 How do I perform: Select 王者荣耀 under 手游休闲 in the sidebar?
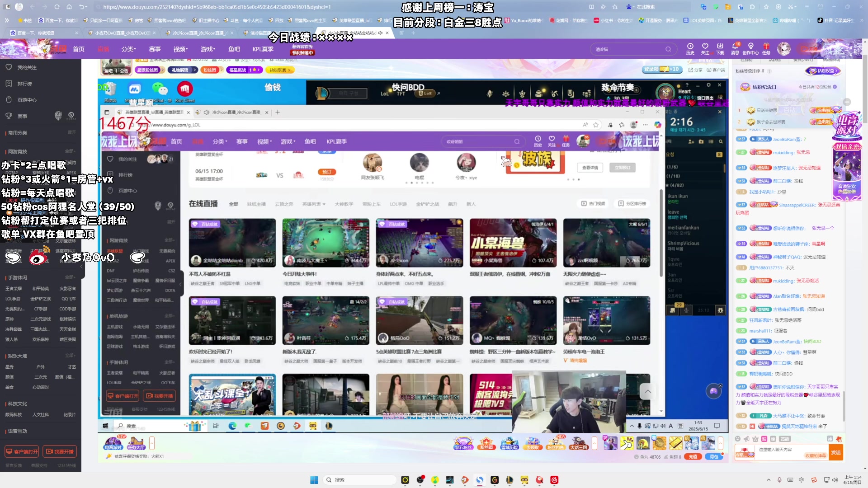tap(14, 288)
